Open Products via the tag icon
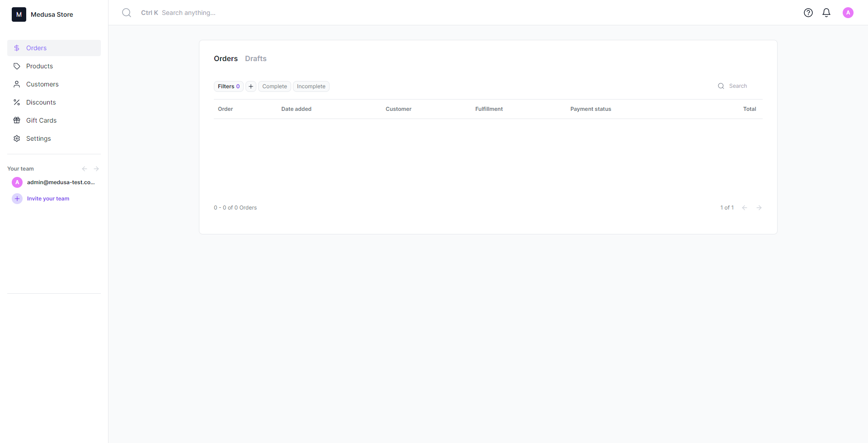This screenshot has height=443, width=868. 17,66
